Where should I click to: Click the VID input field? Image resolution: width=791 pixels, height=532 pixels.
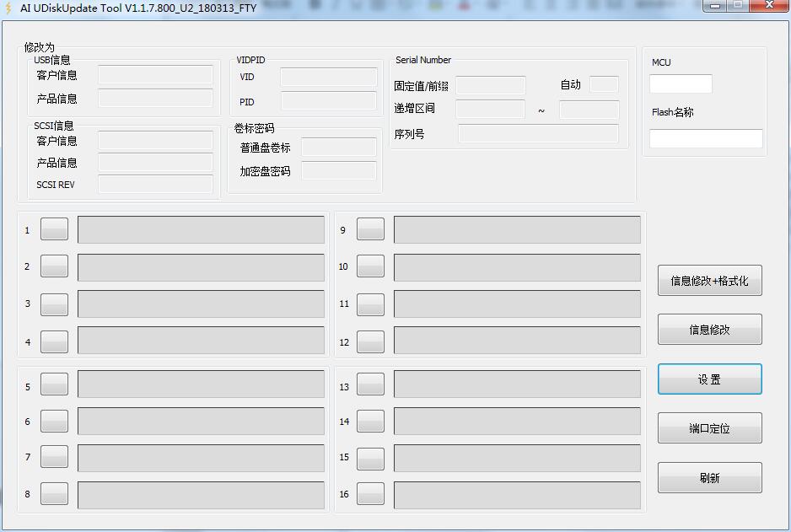pos(328,78)
